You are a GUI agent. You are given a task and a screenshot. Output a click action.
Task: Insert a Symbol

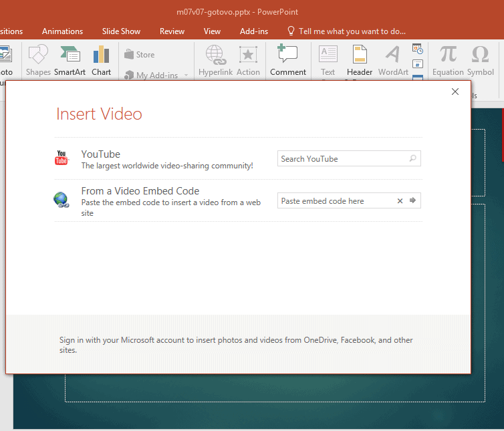tap(480, 60)
